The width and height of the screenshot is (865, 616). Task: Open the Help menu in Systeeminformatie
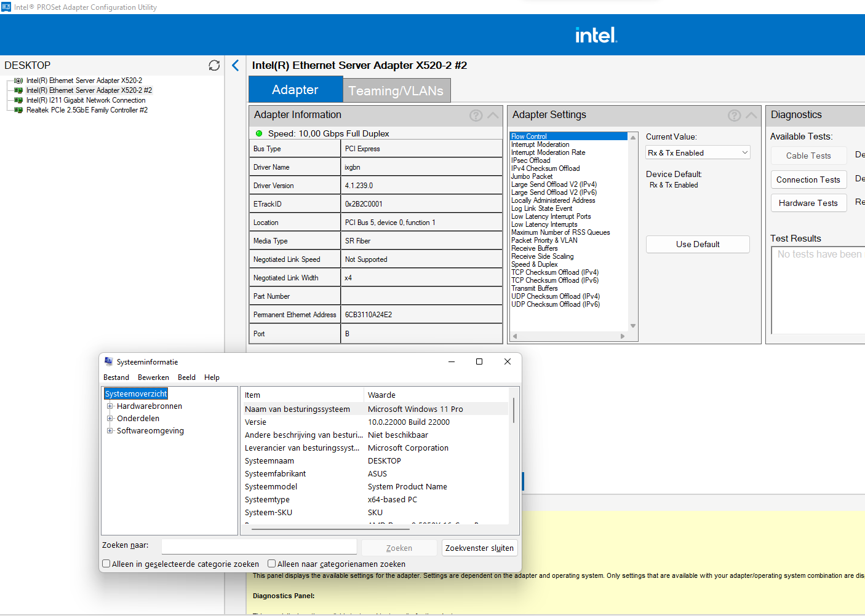[x=212, y=377]
